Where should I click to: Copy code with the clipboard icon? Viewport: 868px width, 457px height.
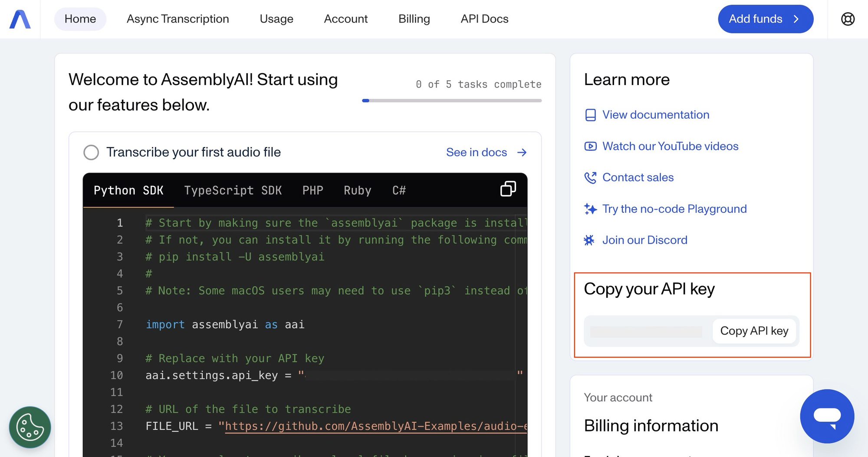508,189
